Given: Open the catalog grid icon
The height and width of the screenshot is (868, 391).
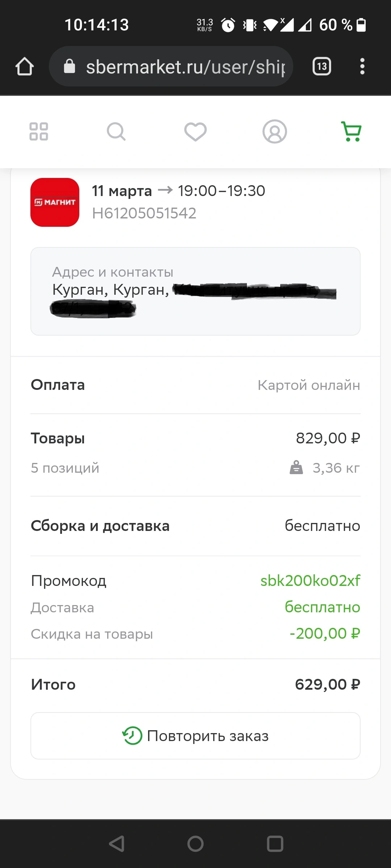Looking at the screenshot, I should pyautogui.click(x=39, y=131).
